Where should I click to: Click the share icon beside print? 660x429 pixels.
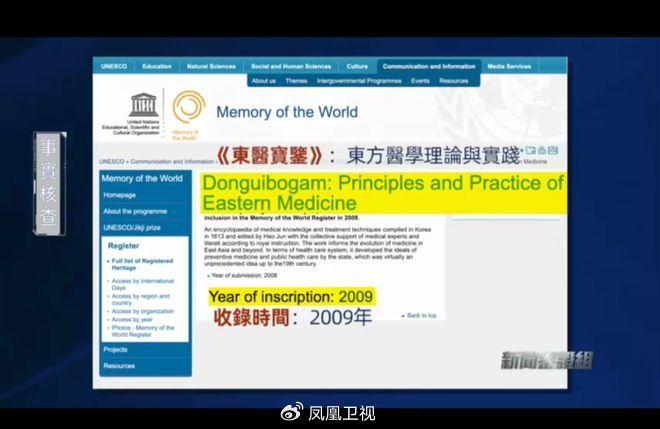click(x=530, y=150)
